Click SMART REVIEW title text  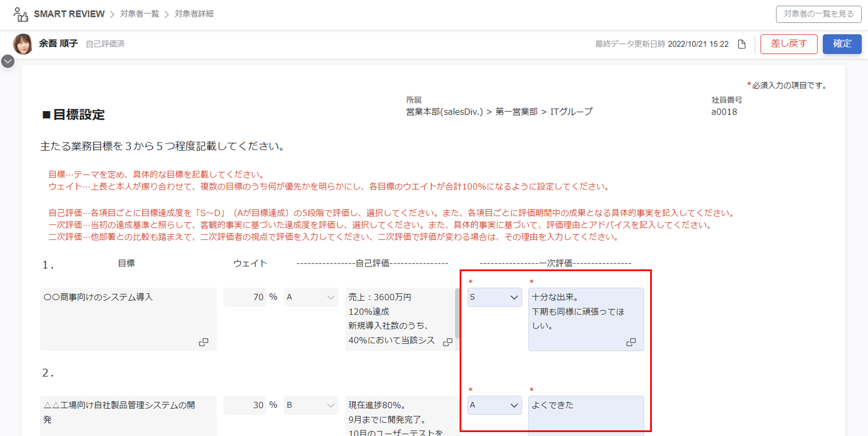click(x=69, y=14)
